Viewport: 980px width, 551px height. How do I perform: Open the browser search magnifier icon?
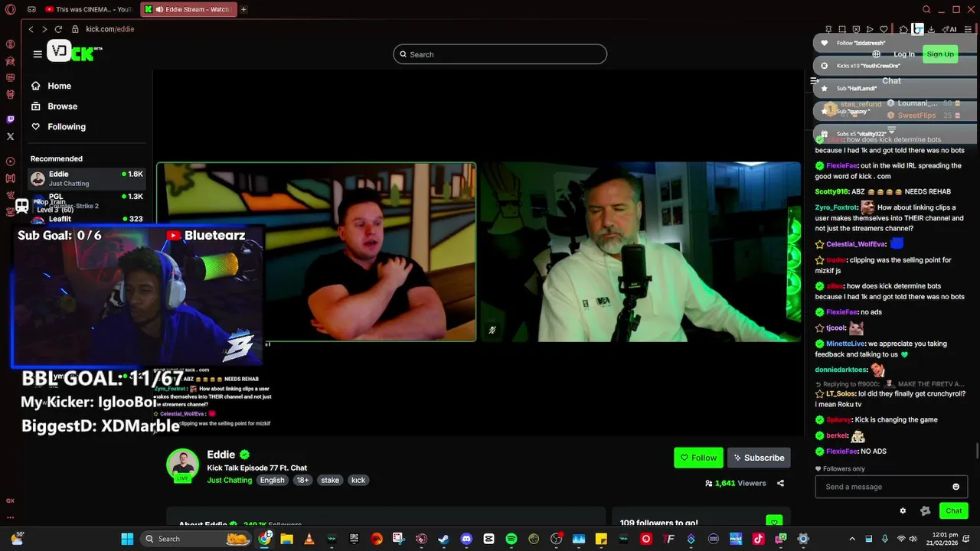[926, 9]
